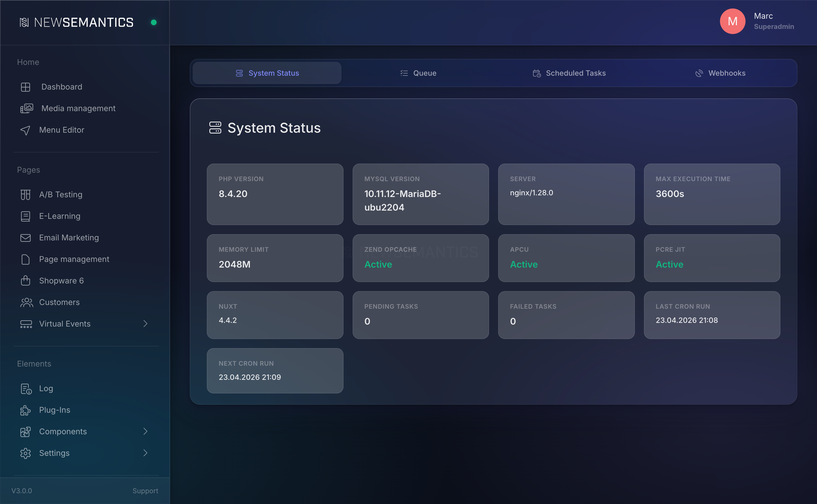
Task: Expand the Components submenu chevron
Action: click(145, 431)
